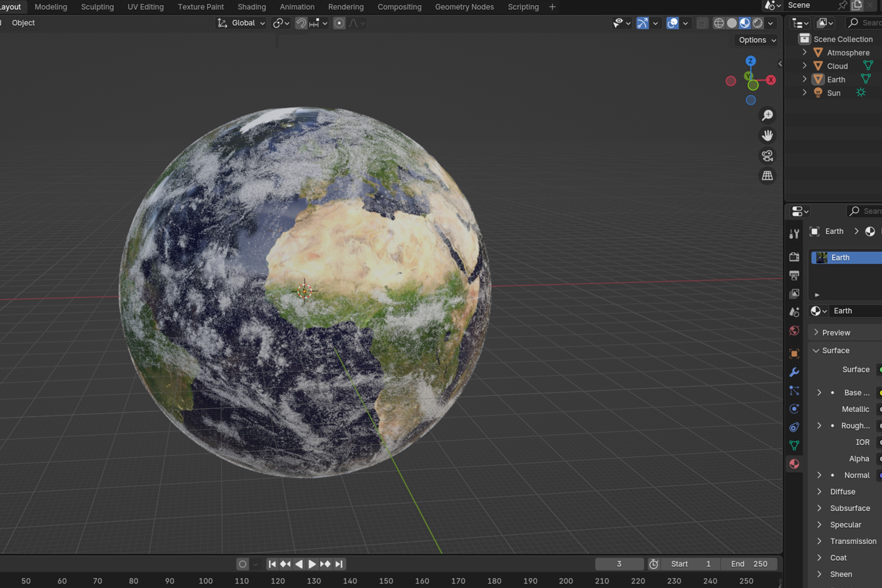Viewport: 882px width, 588px height.
Task: Expand the Transmission section
Action: click(x=819, y=541)
